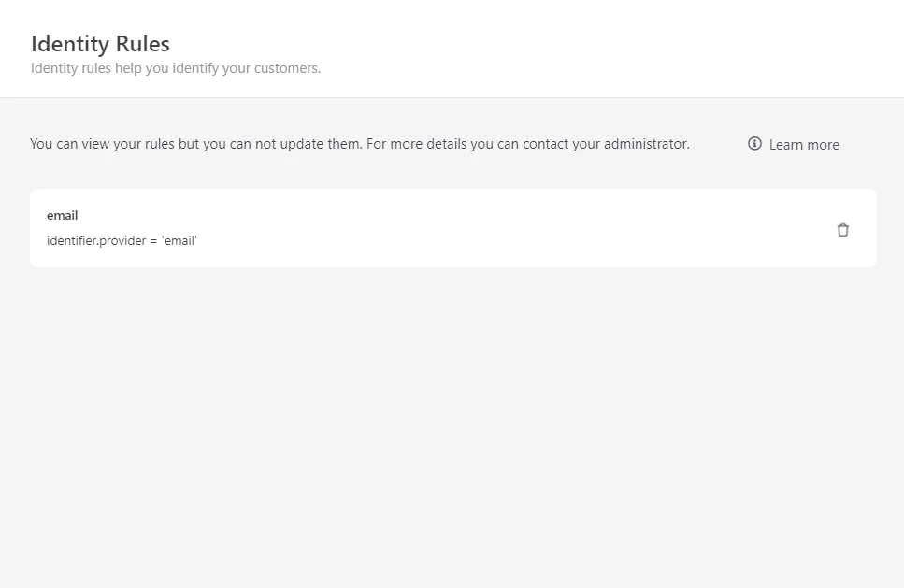Click the identifier.provider rule expression
Image resolution: width=904 pixels, height=588 pixels.
(x=122, y=240)
